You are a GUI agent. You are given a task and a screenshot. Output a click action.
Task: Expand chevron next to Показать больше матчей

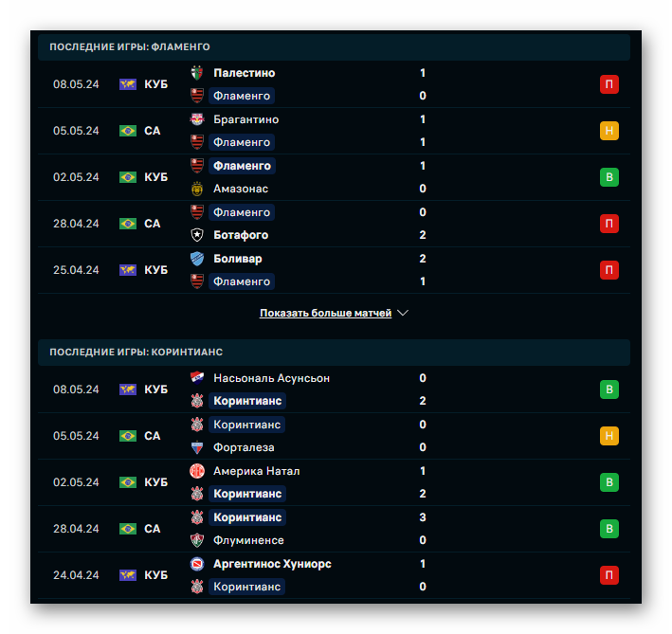point(403,313)
